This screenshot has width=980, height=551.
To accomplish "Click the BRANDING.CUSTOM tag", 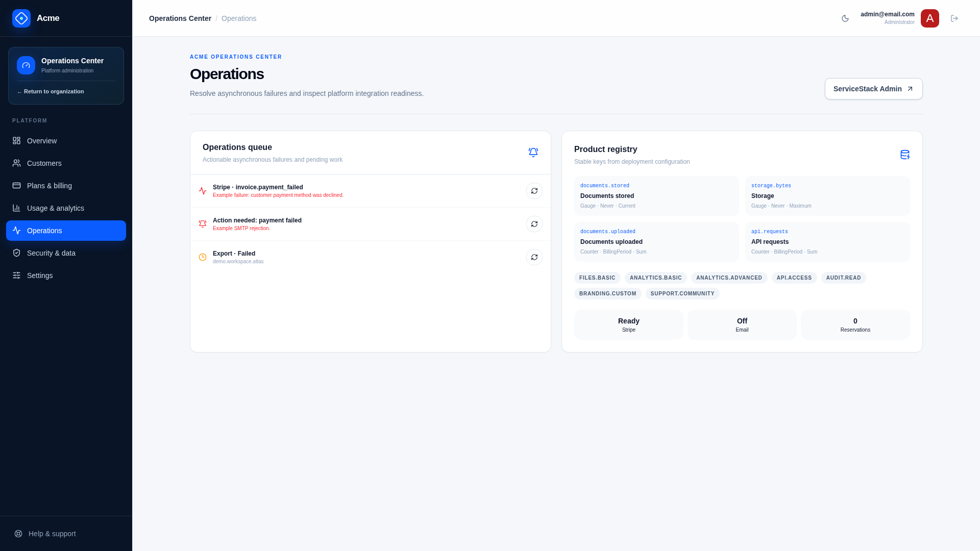I will pyautogui.click(x=608, y=294).
